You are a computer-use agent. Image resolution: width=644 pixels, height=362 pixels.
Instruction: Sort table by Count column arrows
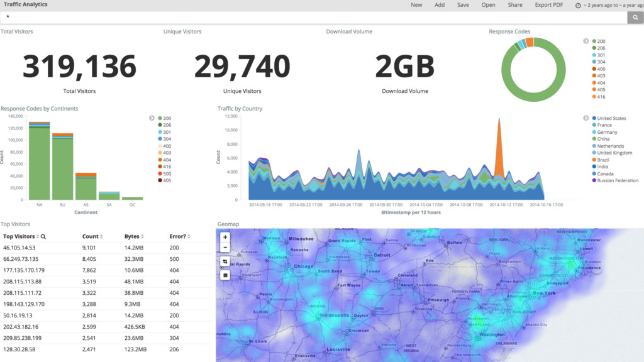(x=101, y=236)
